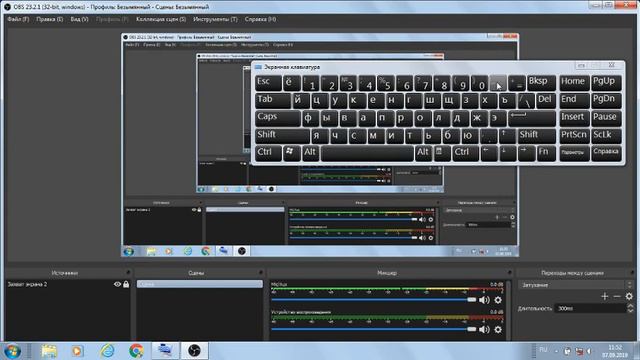This screenshot has width=640, height=360.
Task: Switch to the OBS Studio taskbar button
Action: 194,351
